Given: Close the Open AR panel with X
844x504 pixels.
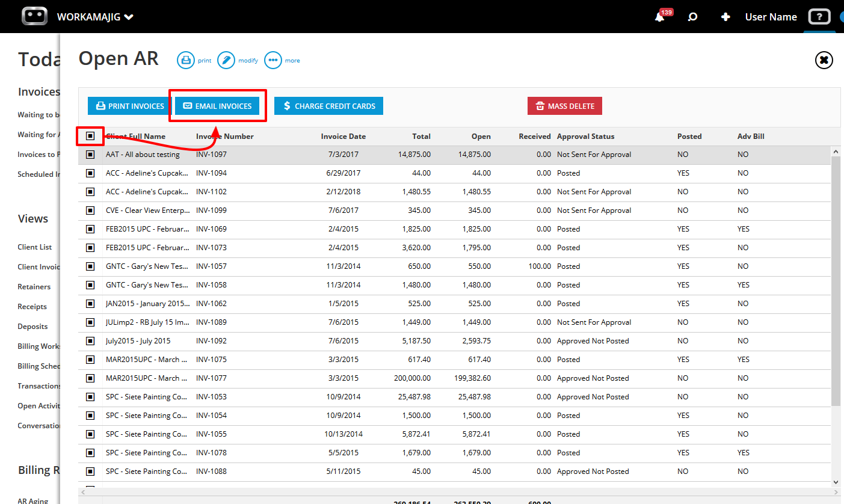Looking at the screenshot, I should [x=824, y=60].
